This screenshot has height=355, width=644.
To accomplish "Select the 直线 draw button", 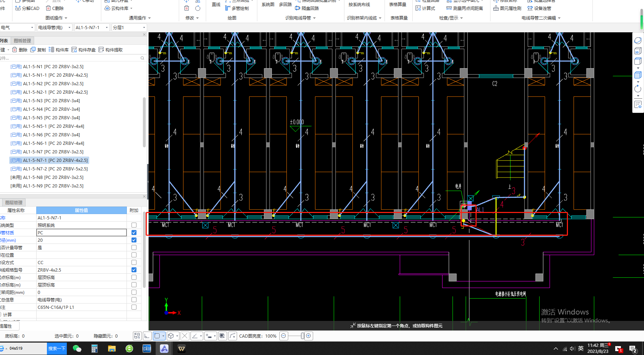I will (216, 5).
